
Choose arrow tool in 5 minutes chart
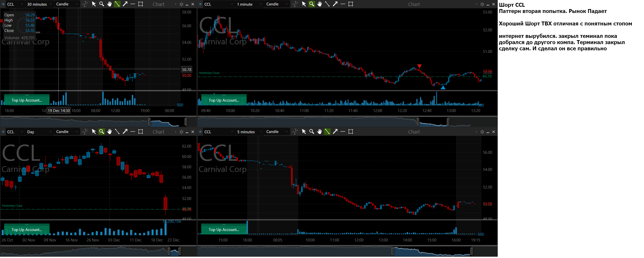pyautogui.click(x=335, y=132)
